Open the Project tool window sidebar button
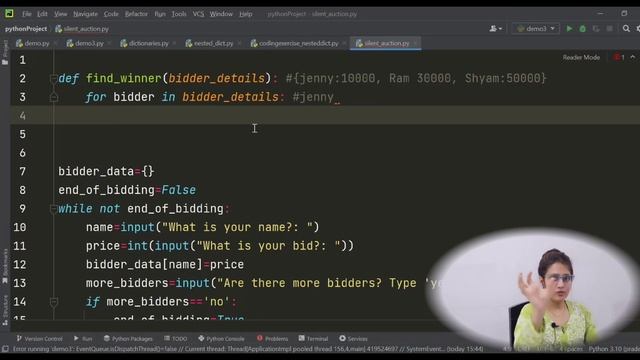Image resolution: width=640 pixels, height=360 pixels. [5, 52]
